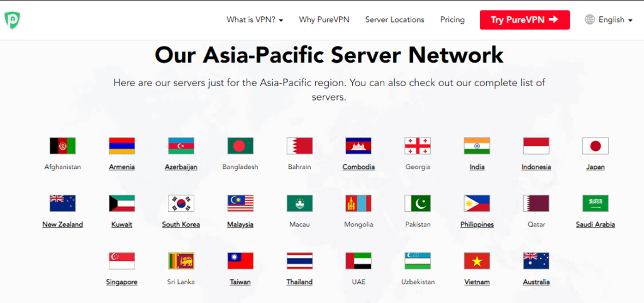Screen dimensions: 644x303
Task: Go to Server Locations
Action: pyautogui.click(x=395, y=19)
